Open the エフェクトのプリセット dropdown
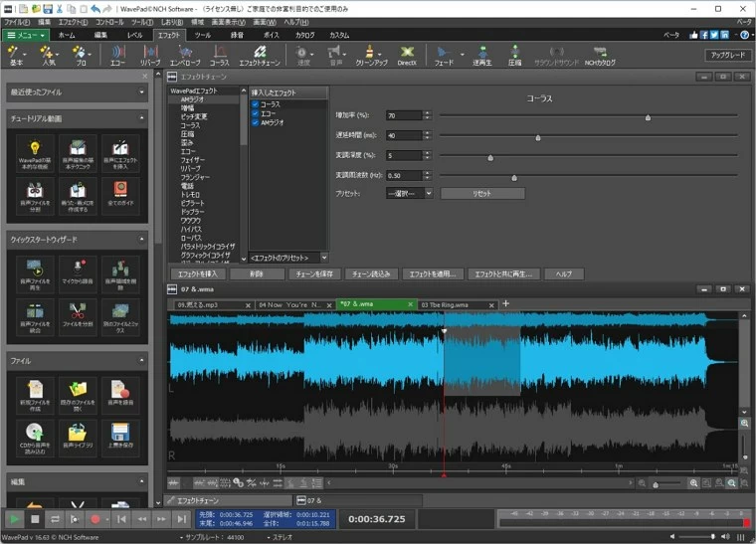This screenshot has width=756, height=544. coord(288,258)
